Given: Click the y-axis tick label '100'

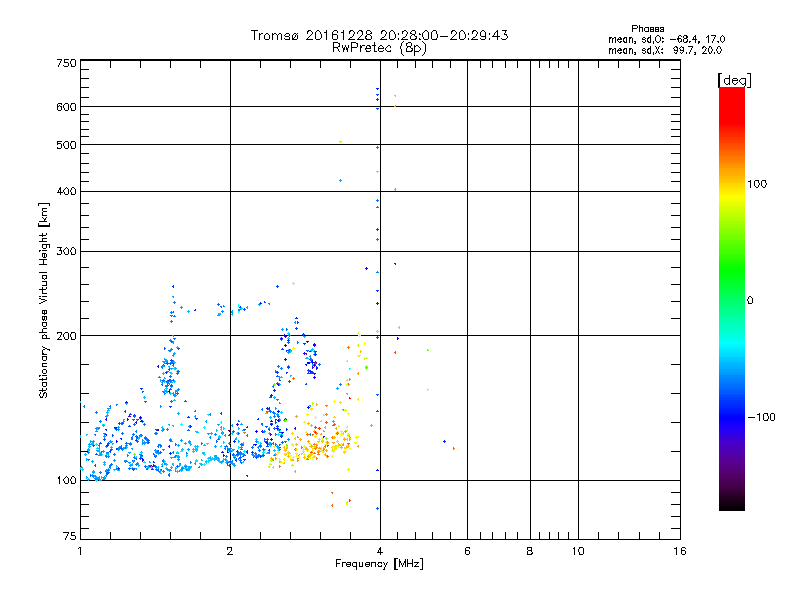Looking at the screenshot, I should point(66,480).
